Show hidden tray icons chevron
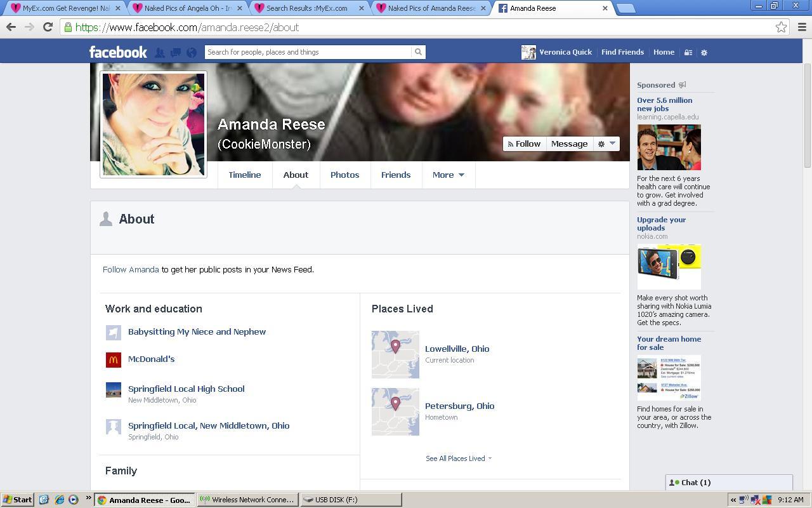812x508 pixels. (x=733, y=500)
